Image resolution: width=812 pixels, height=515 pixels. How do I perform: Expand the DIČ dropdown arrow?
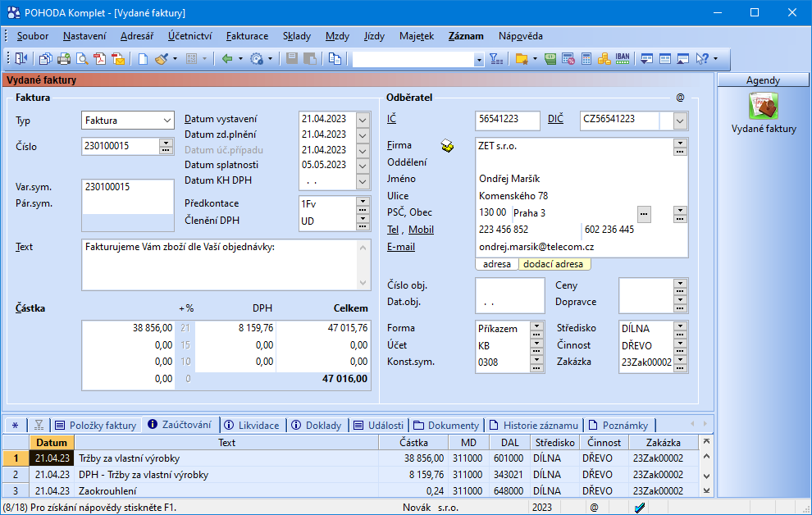tap(680, 121)
